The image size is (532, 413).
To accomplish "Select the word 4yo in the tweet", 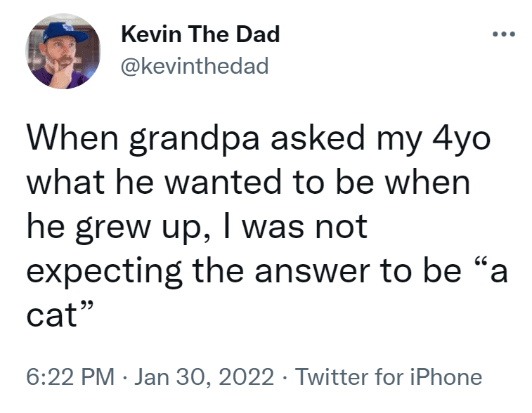I will [x=462, y=140].
